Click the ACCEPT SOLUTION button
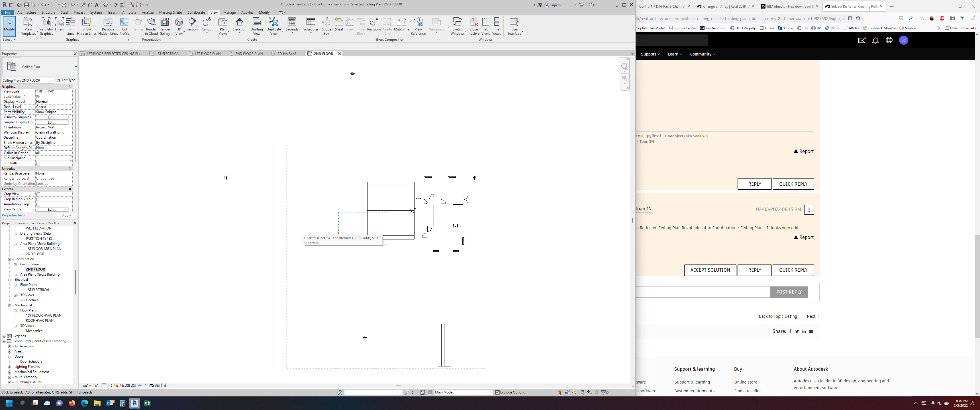Screen dimensions: 980x410 [710, 270]
